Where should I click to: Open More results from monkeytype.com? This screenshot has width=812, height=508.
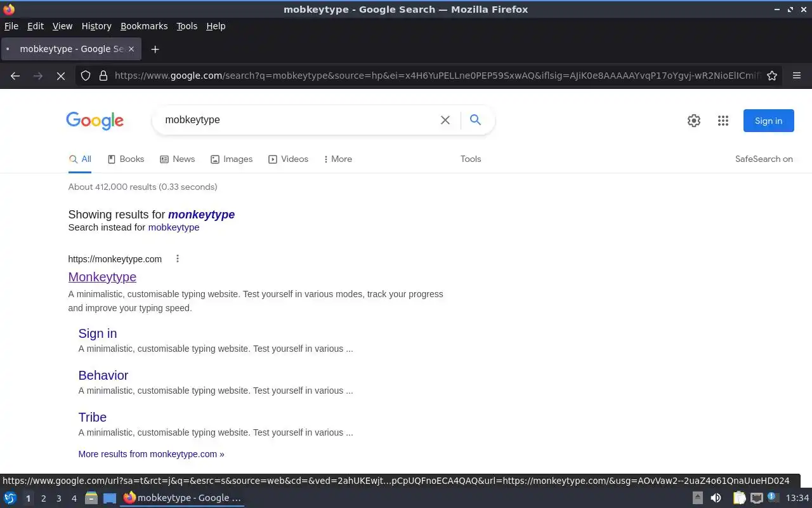[x=151, y=454]
